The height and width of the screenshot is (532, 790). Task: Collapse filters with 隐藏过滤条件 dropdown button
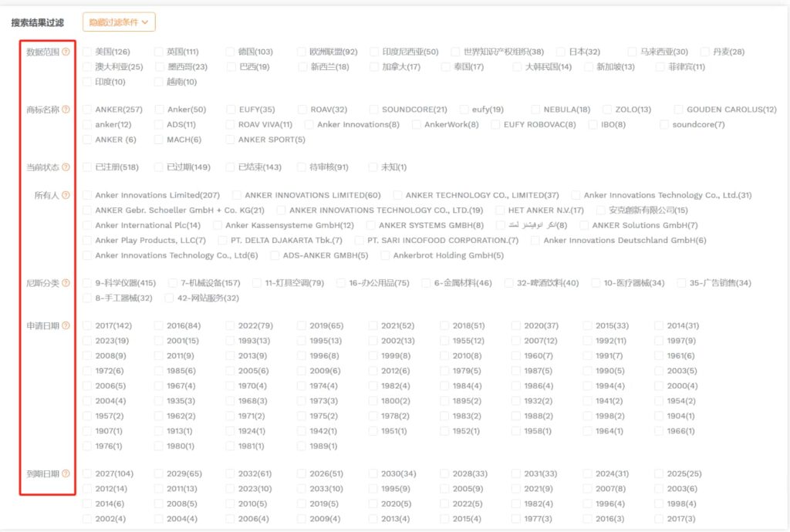click(119, 22)
